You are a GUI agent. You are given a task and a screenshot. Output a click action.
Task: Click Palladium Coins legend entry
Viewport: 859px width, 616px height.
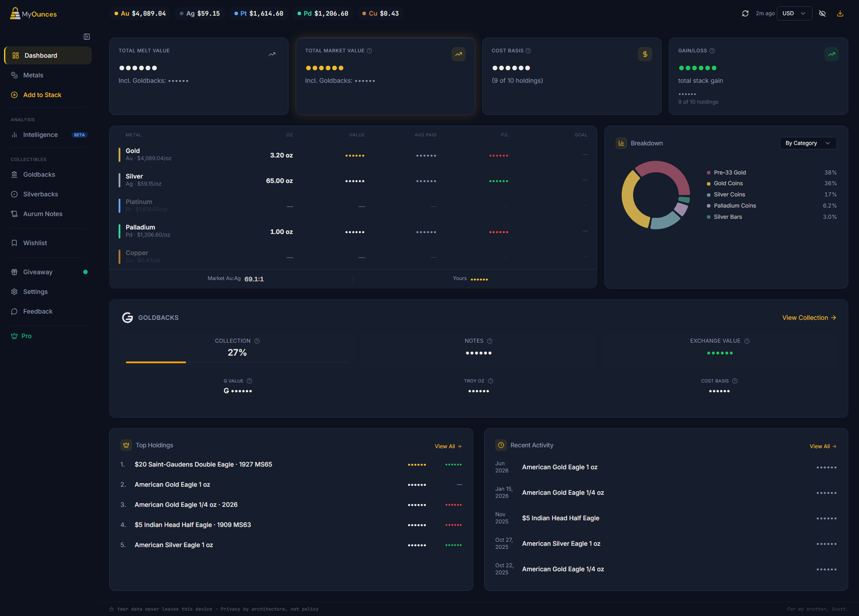772,206
